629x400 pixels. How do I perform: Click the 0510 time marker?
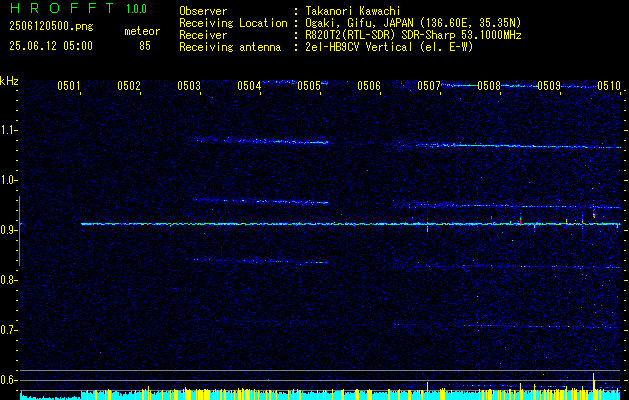[609, 86]
